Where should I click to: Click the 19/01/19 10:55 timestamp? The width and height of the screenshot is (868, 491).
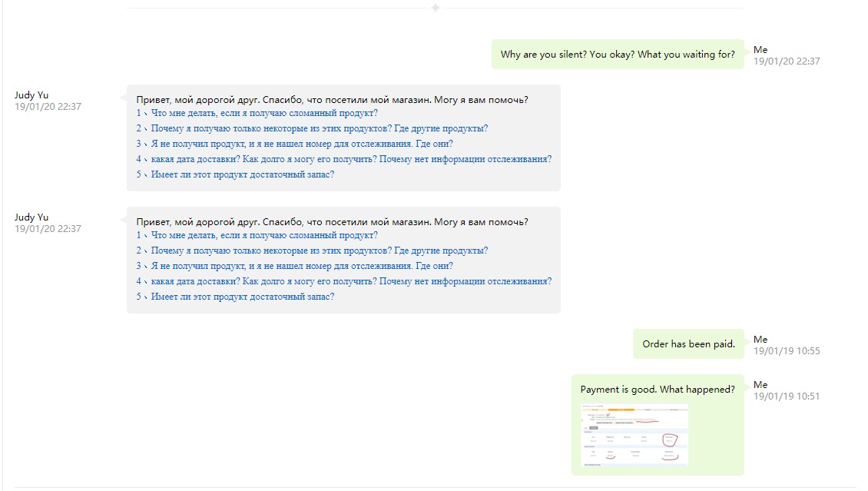tap(787, 351)
